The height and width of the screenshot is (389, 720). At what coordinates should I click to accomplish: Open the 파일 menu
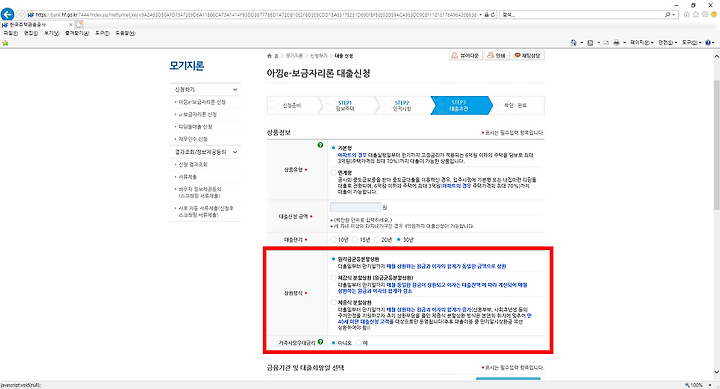pyautogui.click(x=11, y=33)
